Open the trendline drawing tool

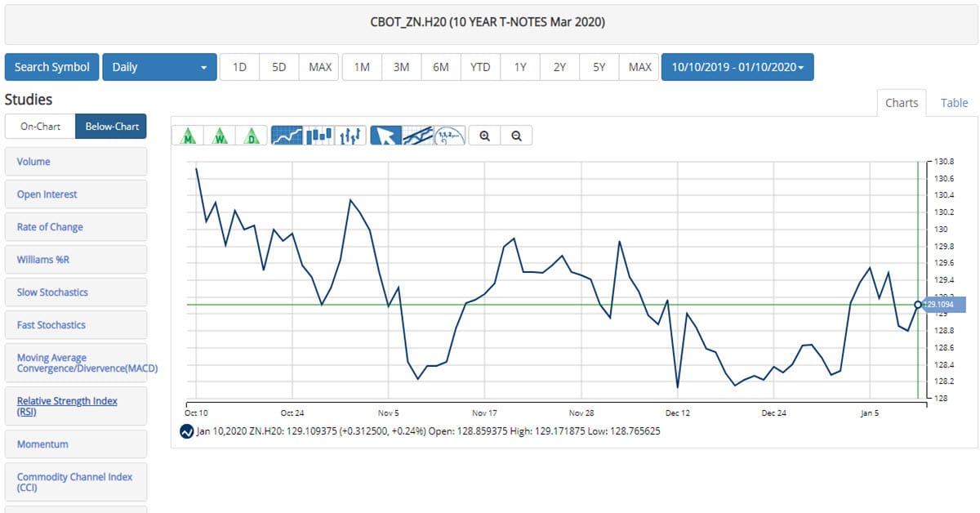(x=416, y=135)
